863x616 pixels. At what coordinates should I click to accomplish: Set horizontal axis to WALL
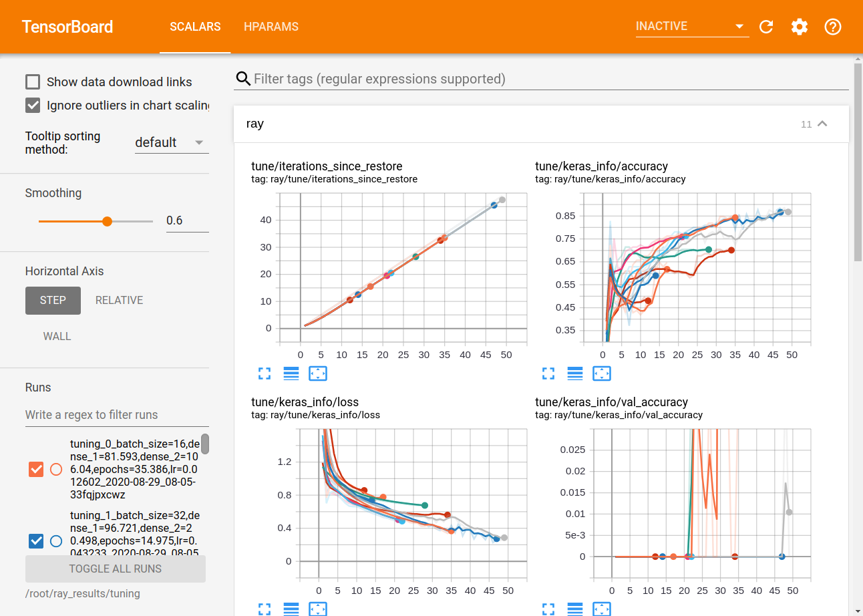tap(57, 337)
